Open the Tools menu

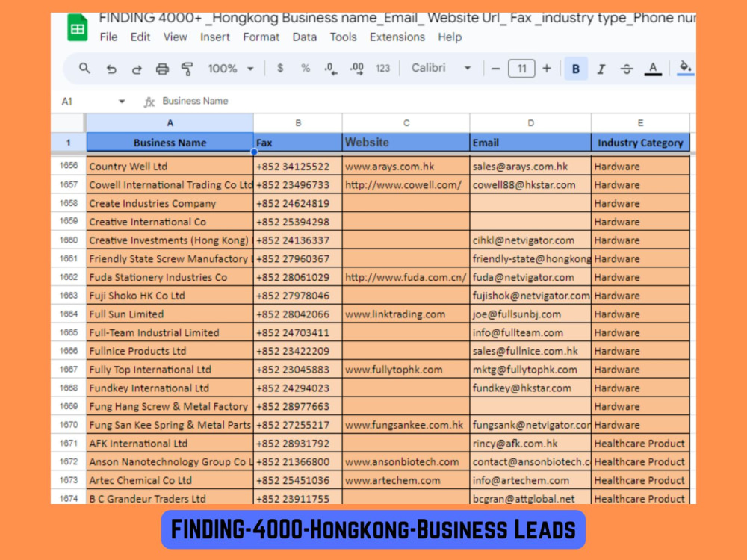tap(343, 37)
